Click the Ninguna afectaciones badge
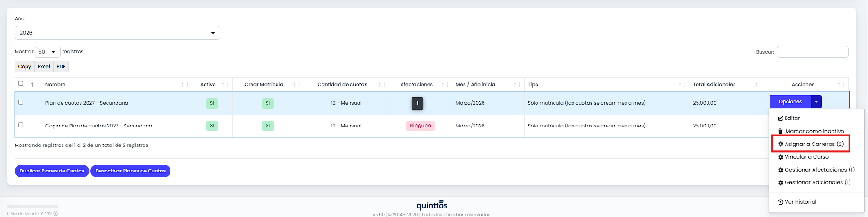The width and height of the screenshot is (868, 217). pyautogui.click(x=421, y=126)
